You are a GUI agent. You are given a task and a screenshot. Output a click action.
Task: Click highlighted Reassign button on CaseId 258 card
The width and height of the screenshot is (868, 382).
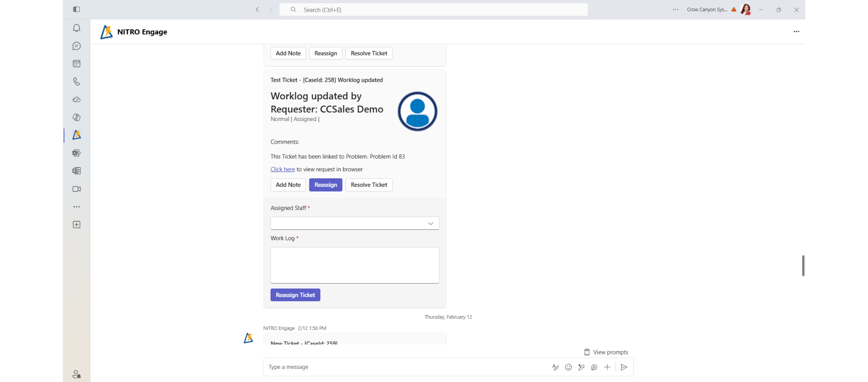(326, 185)
